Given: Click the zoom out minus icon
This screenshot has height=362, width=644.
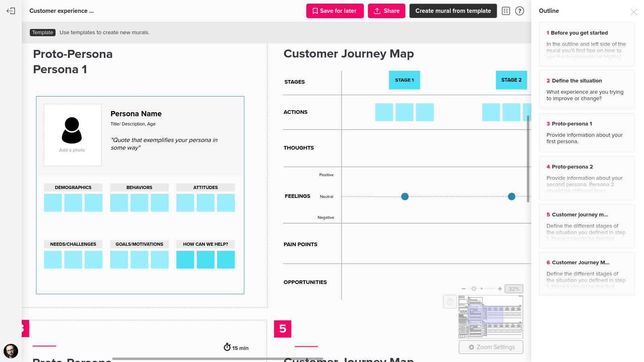Looking at the screenshot, I should [x=464, y=289].
